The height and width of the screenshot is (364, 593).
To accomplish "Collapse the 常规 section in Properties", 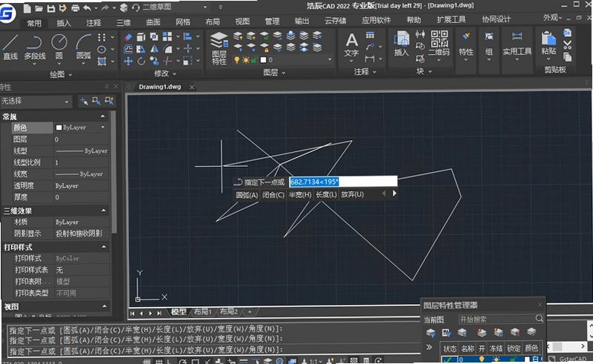I will click(x=102, y=116).
